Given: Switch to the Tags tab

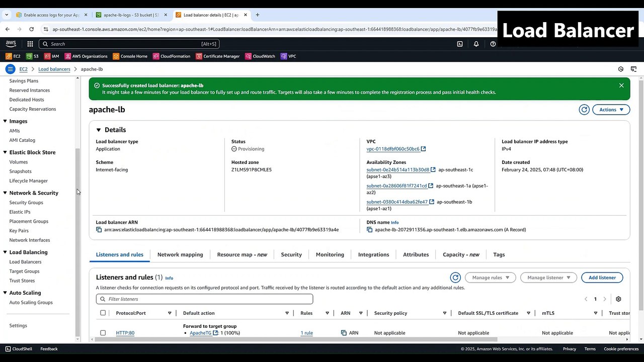Looking at the screenshot, I should [x=499, y=254].
